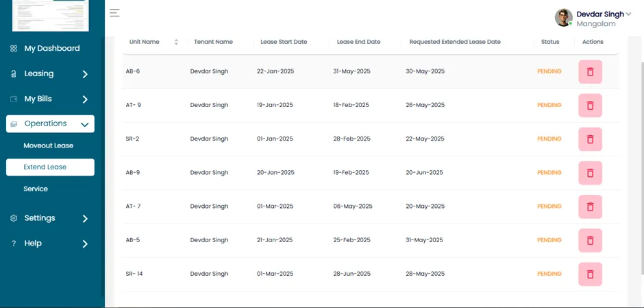Expand the Leasing menu chevron

(x=85, y=75)
